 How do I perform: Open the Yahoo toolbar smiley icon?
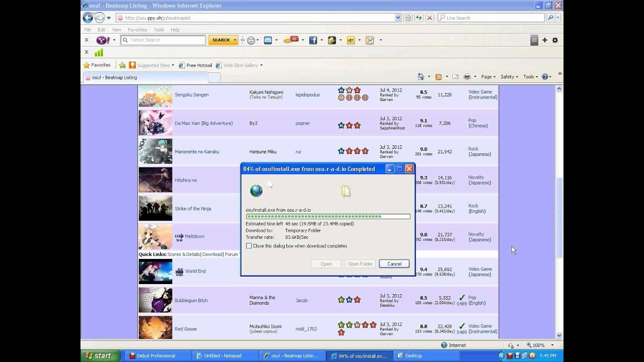click(x=251, y=40)
